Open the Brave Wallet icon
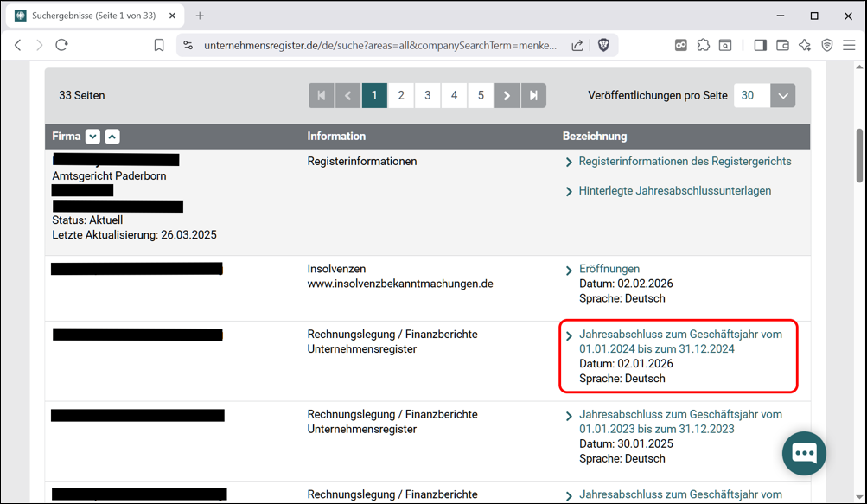 point(783,46)
